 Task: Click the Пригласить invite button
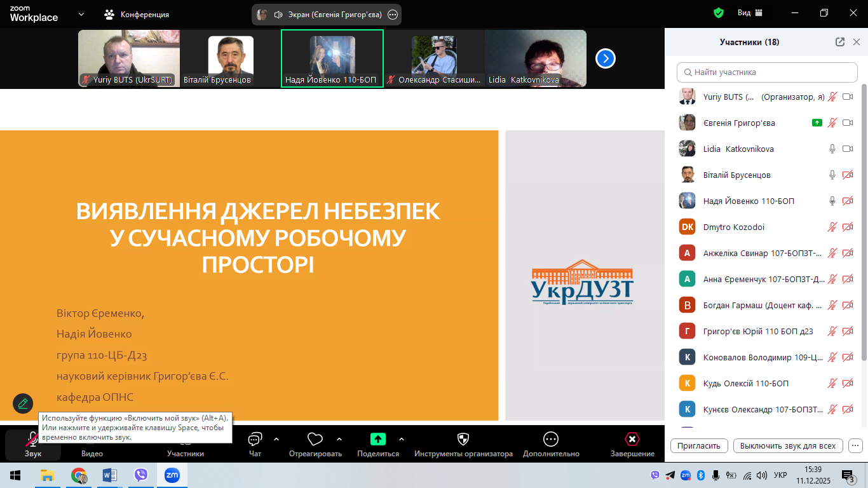699,445
